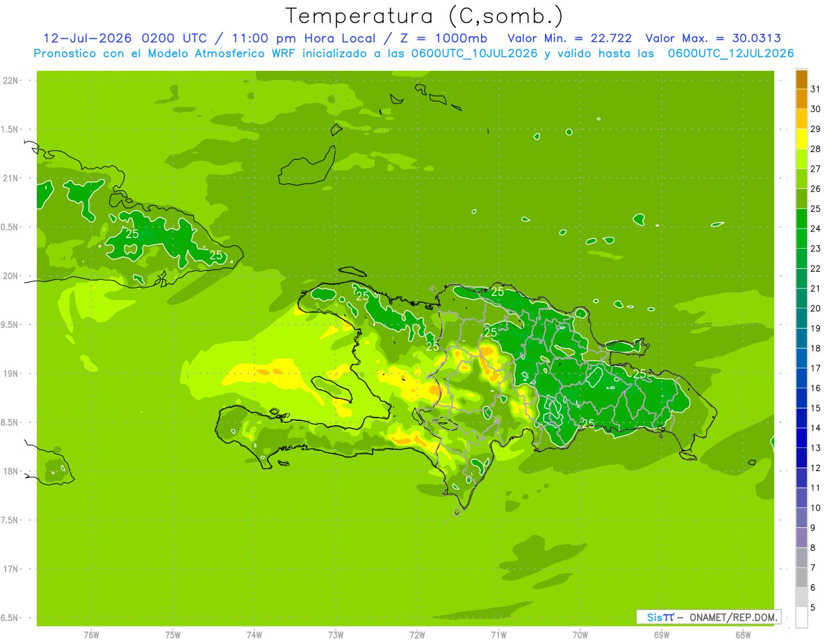
Task: Click the blue legend swatch between 15 and 16
Action: click(801, 399)
